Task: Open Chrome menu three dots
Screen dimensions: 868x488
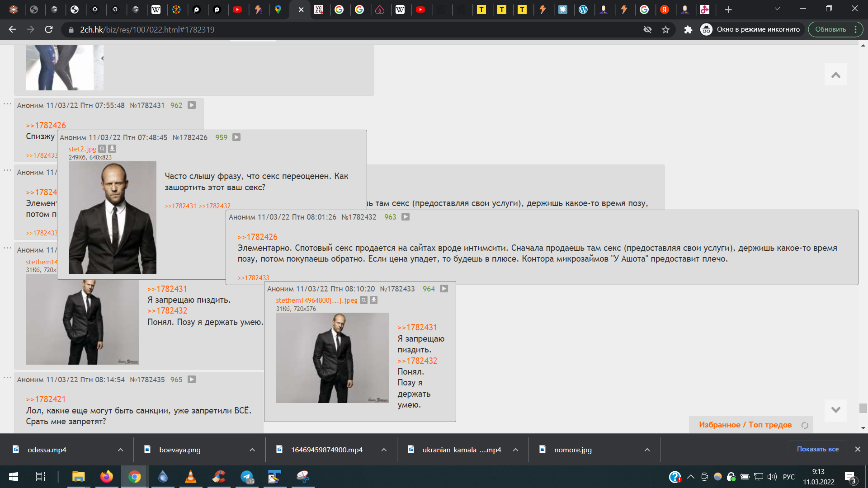Action: (x=856, y=29)
